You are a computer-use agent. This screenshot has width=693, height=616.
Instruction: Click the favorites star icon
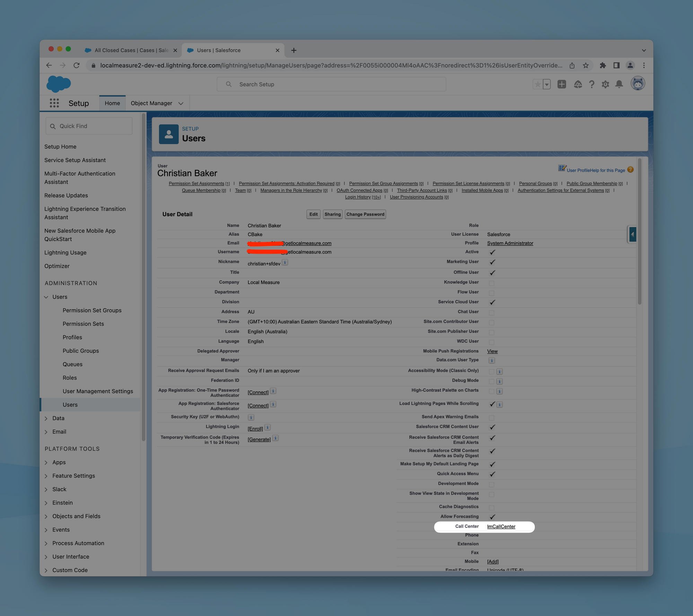537,84
